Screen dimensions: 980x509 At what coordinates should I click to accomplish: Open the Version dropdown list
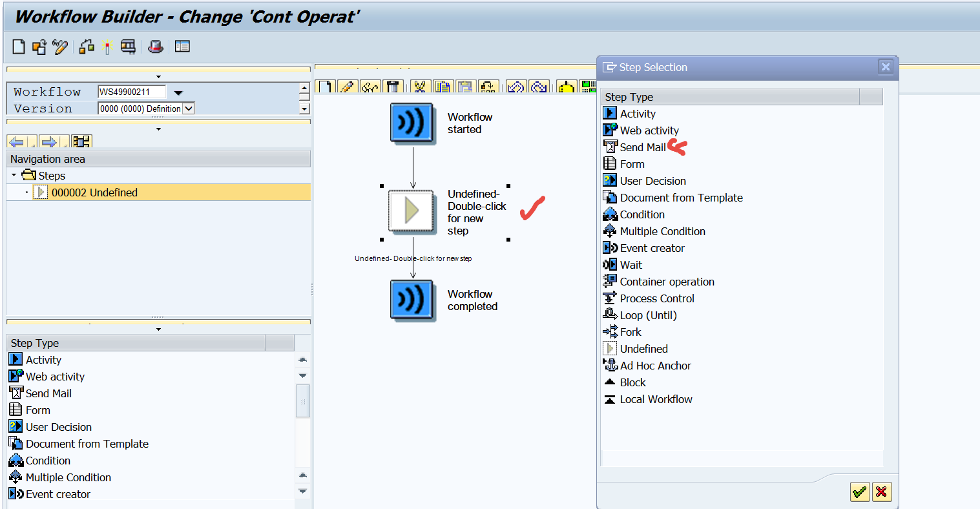click(189, 109)
